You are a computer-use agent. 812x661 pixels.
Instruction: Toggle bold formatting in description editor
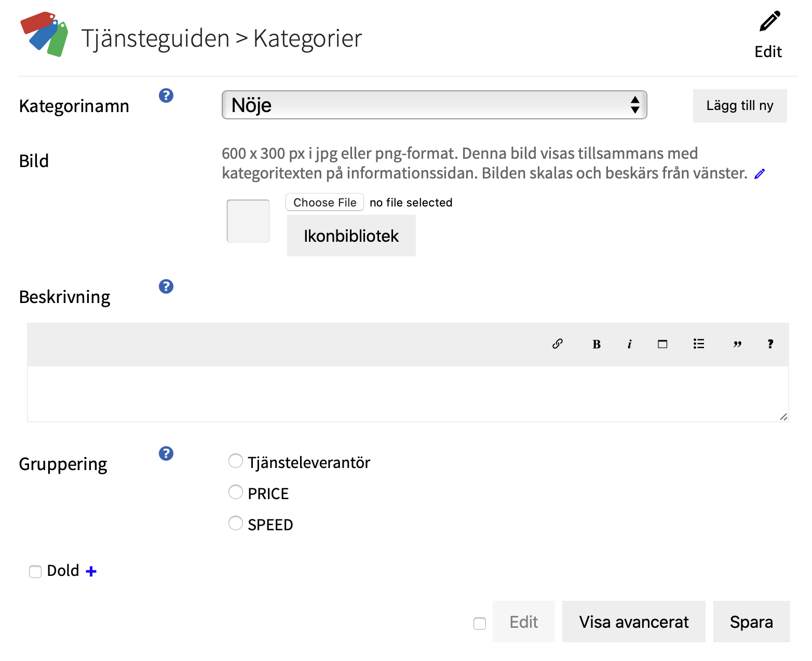click(x=597, y=344)
